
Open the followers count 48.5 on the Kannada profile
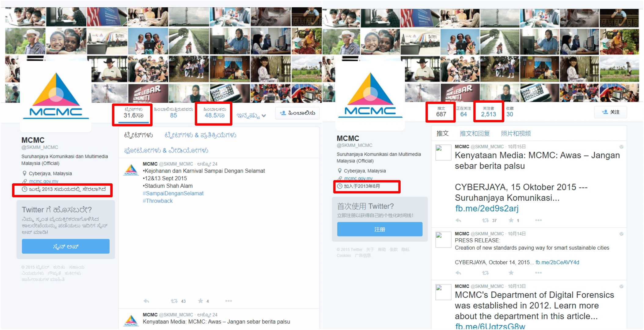[x=215, y=113]
